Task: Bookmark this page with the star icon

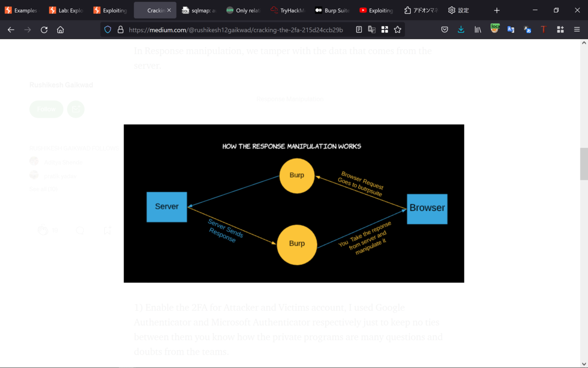Action: pos(397,29)
